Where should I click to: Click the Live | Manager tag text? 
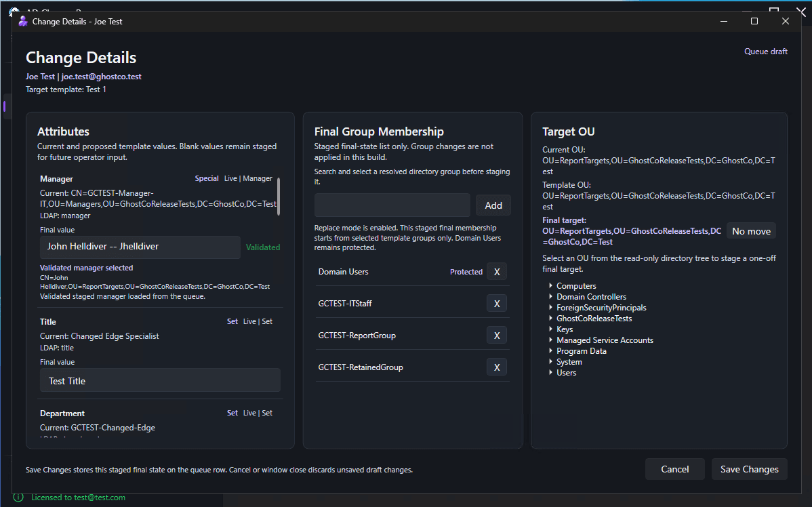(248, 179)
